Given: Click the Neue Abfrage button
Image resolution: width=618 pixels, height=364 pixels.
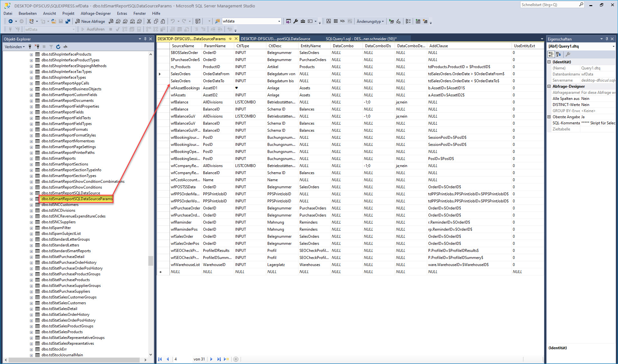Looking at the screenshot, I should (90, 21).
